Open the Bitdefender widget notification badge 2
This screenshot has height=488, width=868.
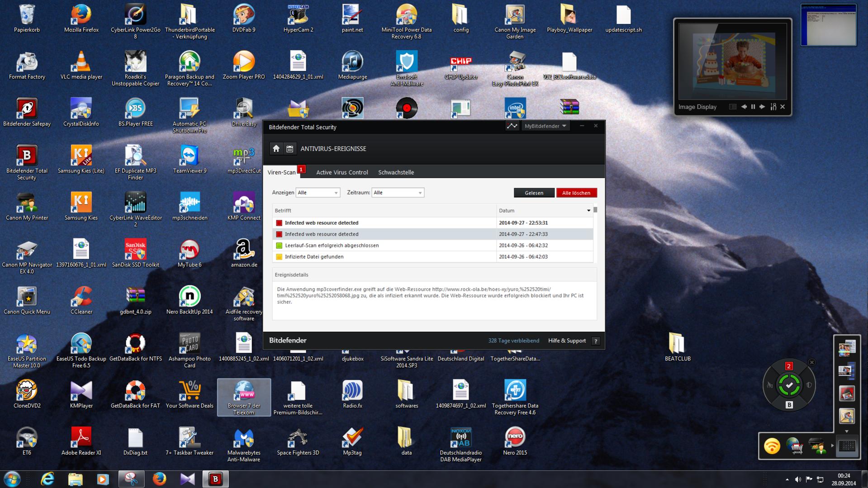[789, 366]
